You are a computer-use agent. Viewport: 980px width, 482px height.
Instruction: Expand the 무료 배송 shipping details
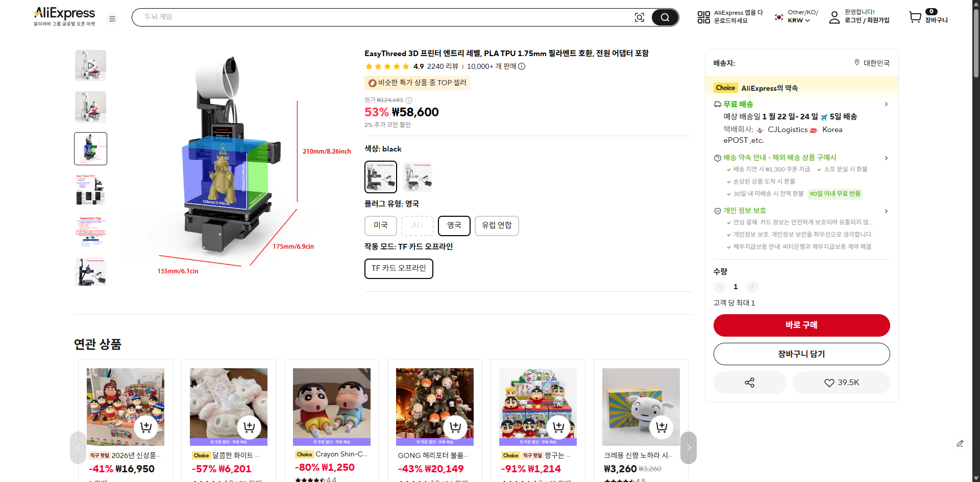886,104
